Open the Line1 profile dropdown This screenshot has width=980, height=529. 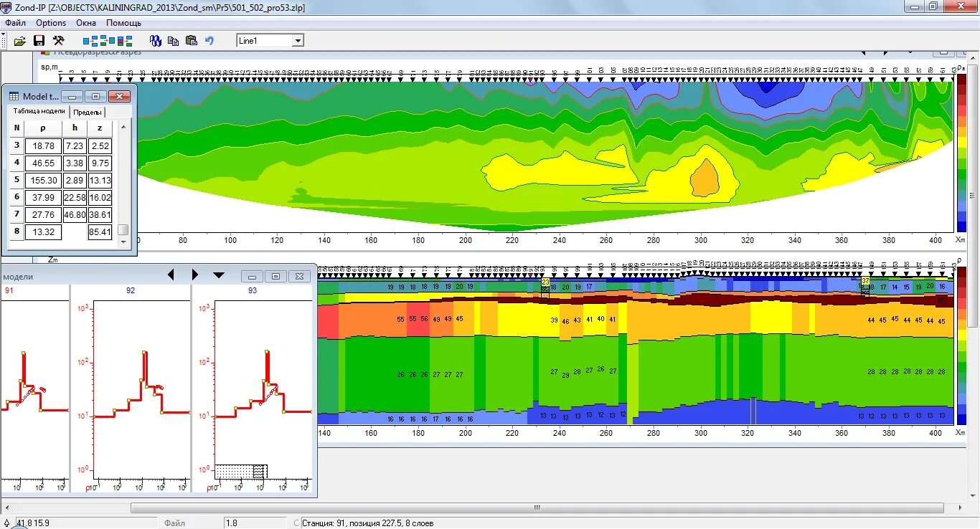tap(299, 40)
